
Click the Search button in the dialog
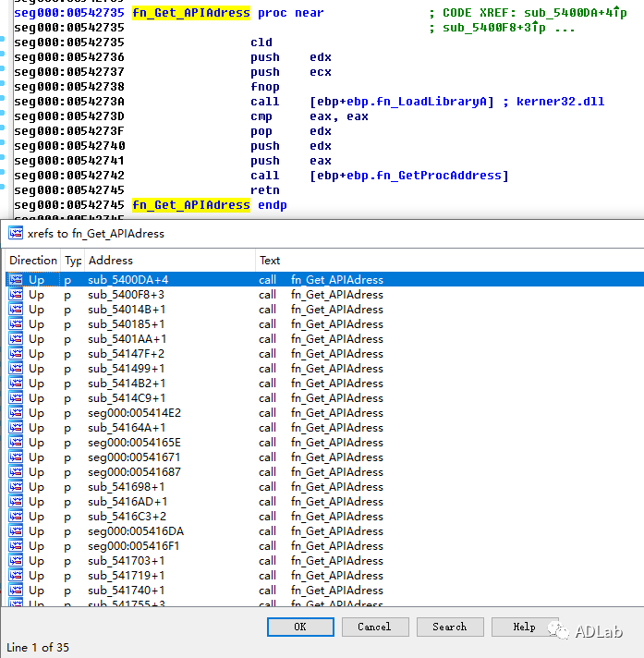click(x=449, y=627)
